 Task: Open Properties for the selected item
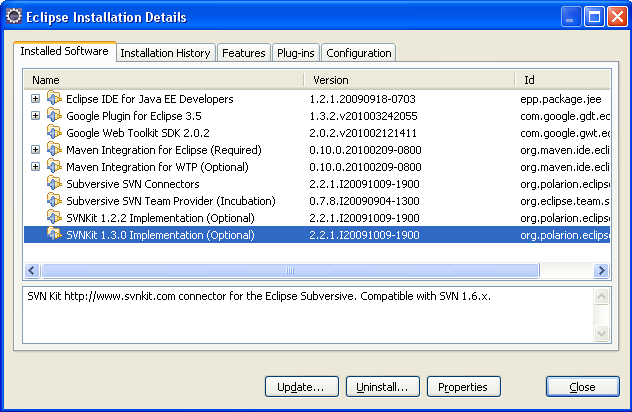464,387
